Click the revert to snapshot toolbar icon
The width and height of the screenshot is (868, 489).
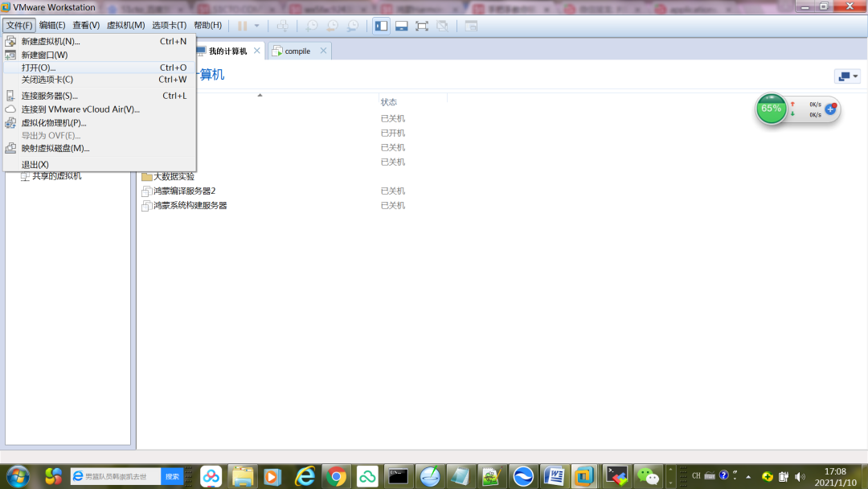click(x=333, y=26)
